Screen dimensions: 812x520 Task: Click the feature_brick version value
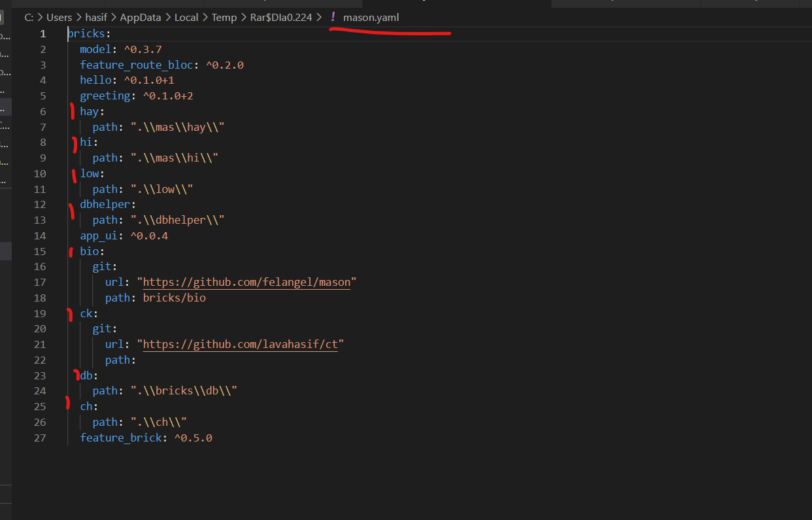point(194,438)
